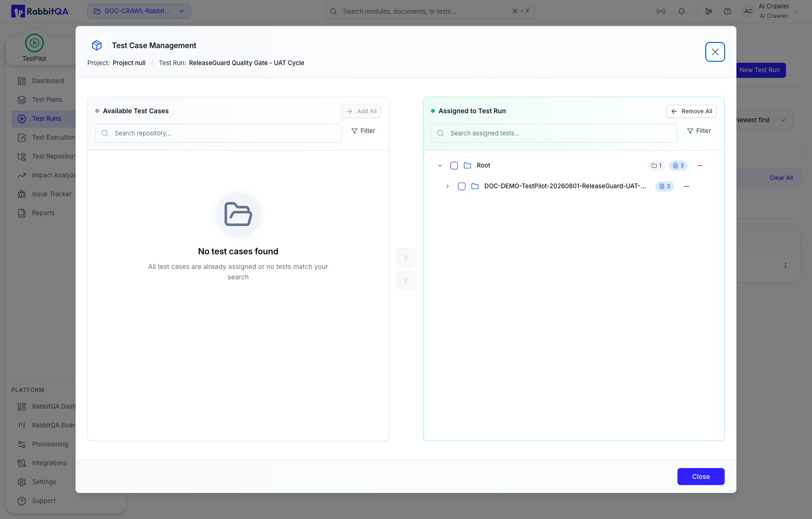Click the Search repository field
812x519 pixels.
[x=219, y=133]
